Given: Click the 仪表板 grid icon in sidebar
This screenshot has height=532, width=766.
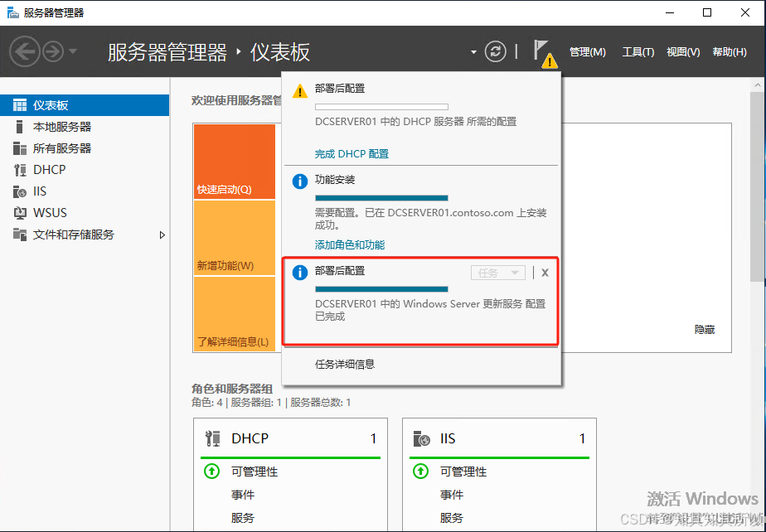Looking at the screenshot, I should [x=20, y=105].
